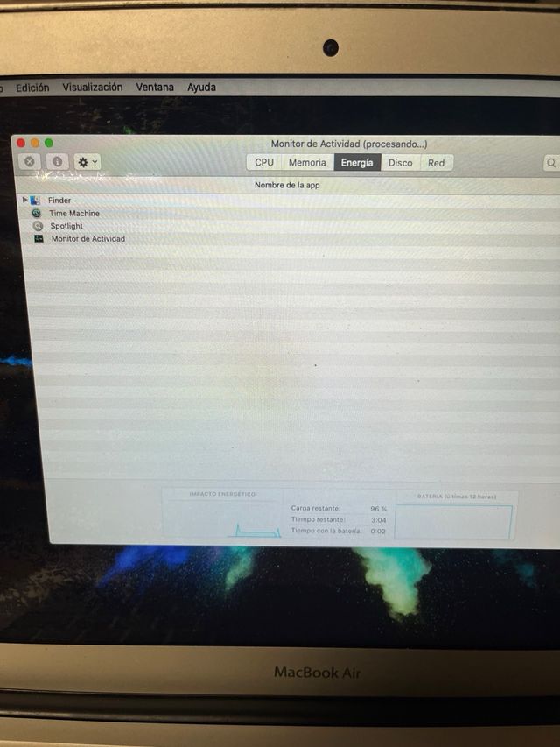Click the Finder app icon in list

(x=35, y=201)
